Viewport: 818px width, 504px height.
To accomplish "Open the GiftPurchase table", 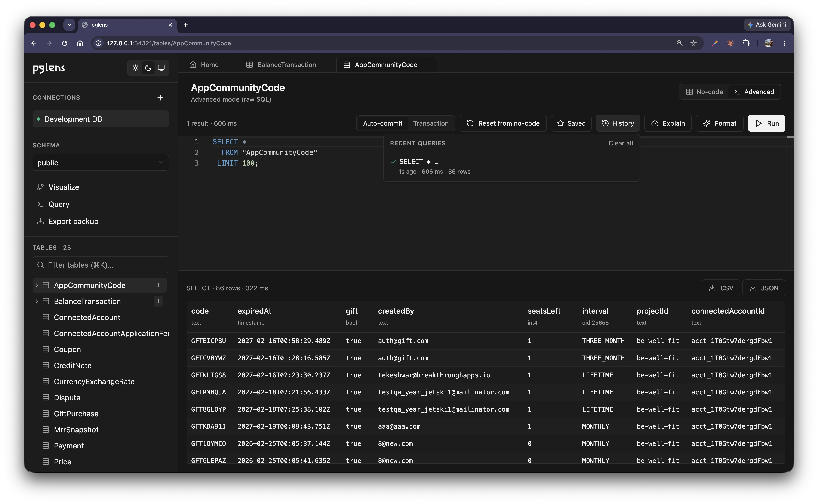I will pyautogui.click(x=76, y=413).
